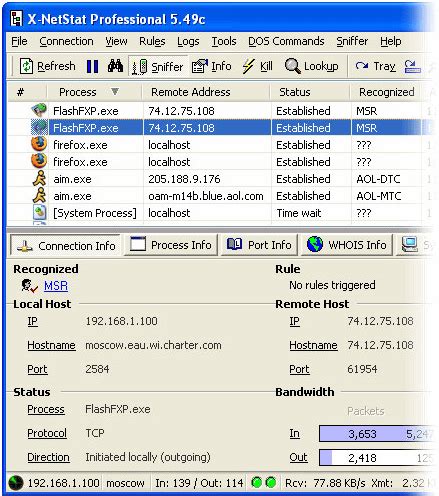This screenshot has height=496, width=439.
Task: Open the DOS Commands menu
Action: coord(286,41)
